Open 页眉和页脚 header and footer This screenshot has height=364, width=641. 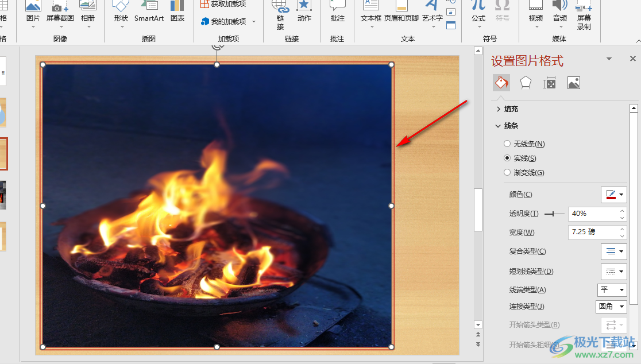tap(401, 11)
